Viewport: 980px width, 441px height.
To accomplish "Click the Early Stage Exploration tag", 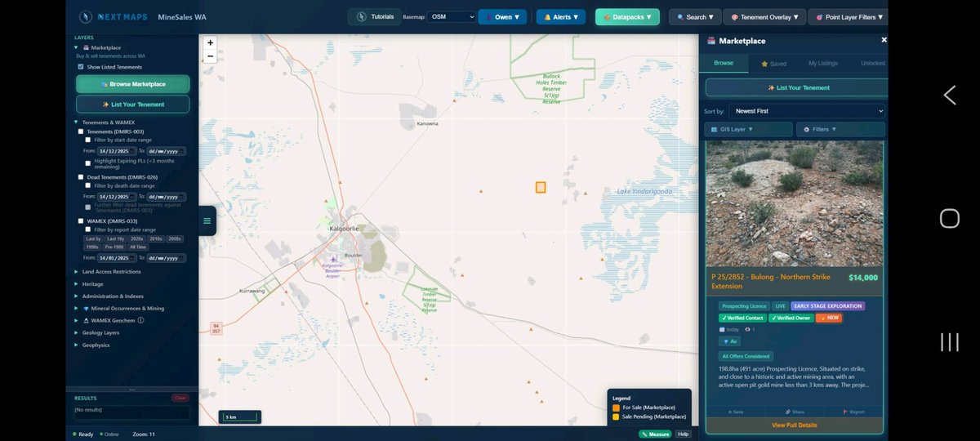I will (827, 306).
